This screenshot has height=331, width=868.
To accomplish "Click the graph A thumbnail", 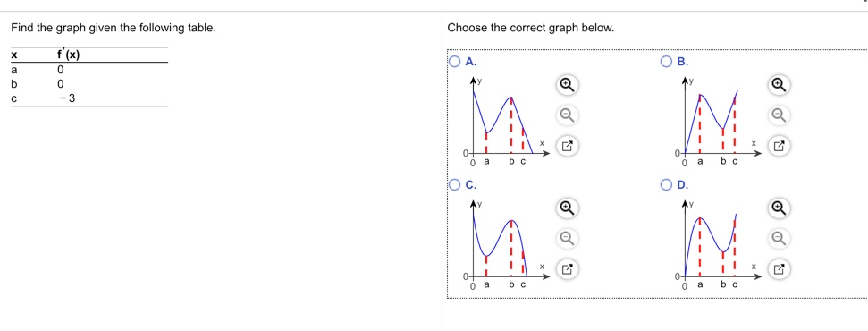I will 507,122.
